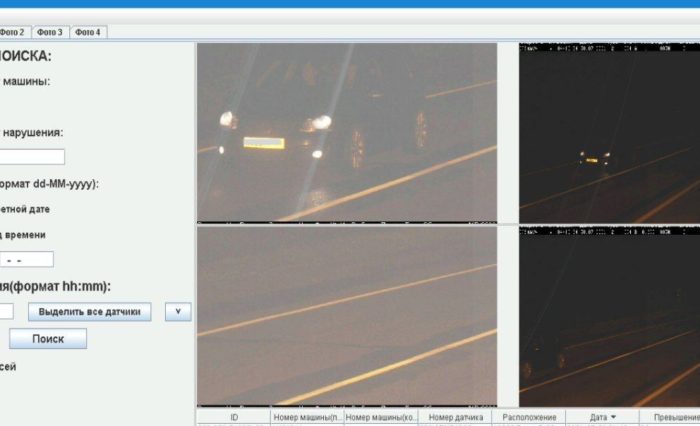Click the Номер машины(п... column header
The width and height of the screenshot is (700, 426).
pos(307,417)
